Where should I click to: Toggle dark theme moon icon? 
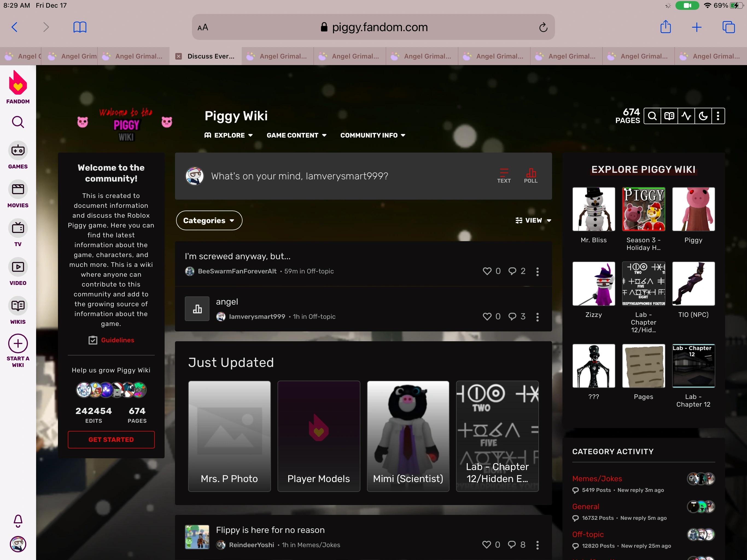tap(703, 116)
